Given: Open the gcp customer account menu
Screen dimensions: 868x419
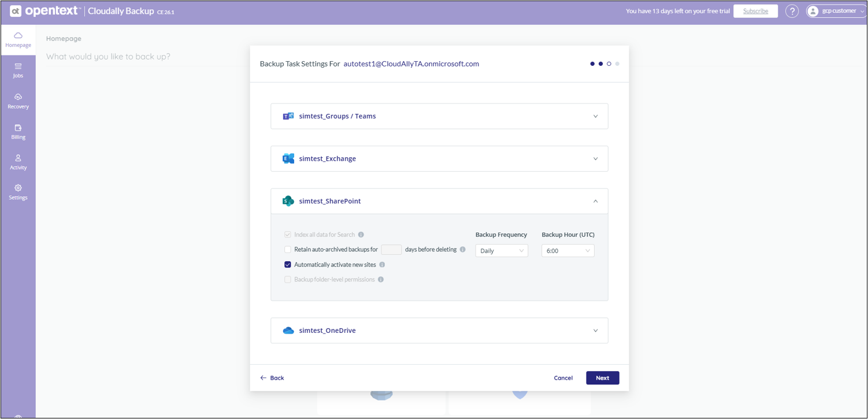Looking at the screenshot, I should tap(836, 11).
